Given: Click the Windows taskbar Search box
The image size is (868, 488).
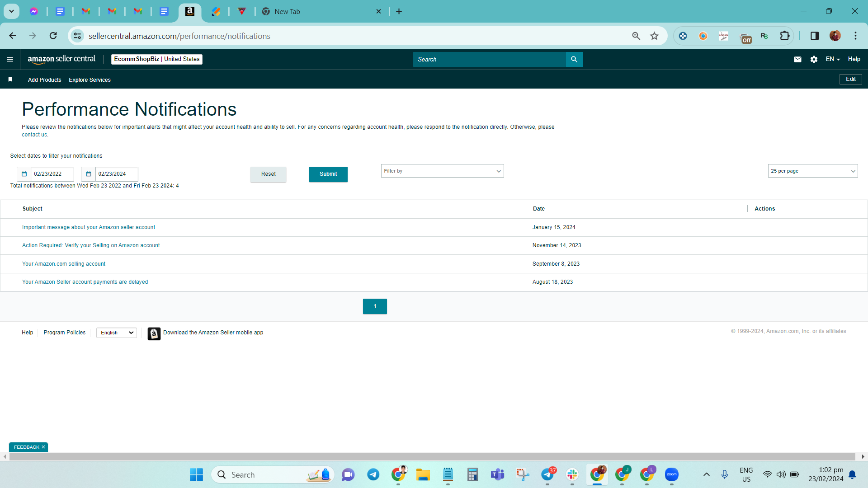Looking at the screenshot, I should coord(273,474).
